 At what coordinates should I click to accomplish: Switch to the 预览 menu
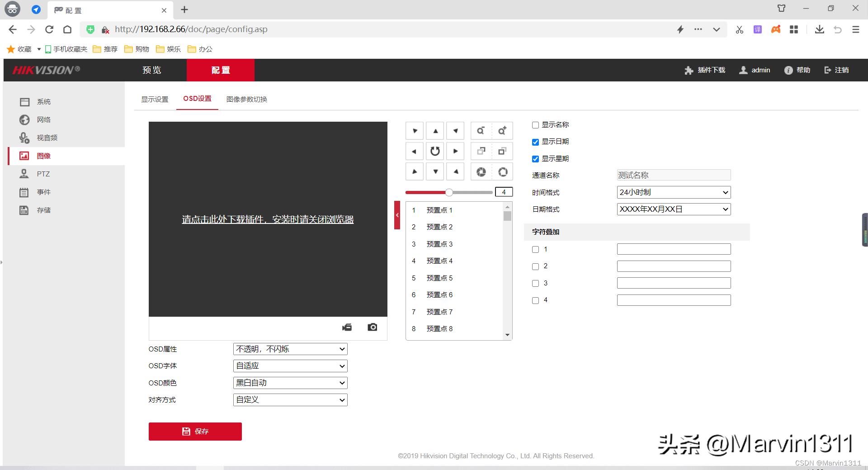tap(151, 70)
